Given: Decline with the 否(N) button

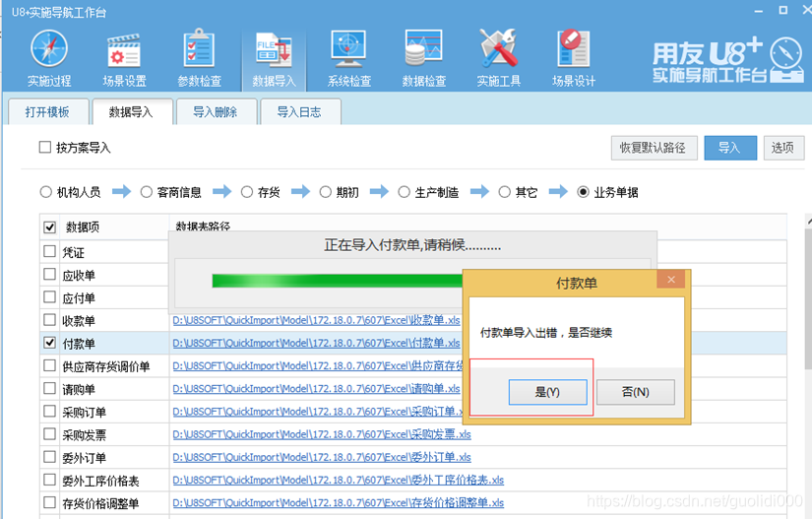Looking at the screenshot, I should click(x=636, y=392).
